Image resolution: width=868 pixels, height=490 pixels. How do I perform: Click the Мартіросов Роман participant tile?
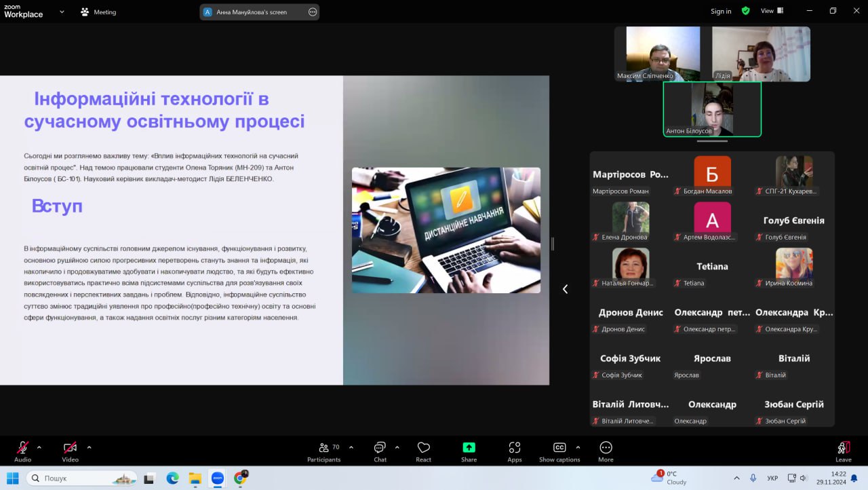coord(631,176)
